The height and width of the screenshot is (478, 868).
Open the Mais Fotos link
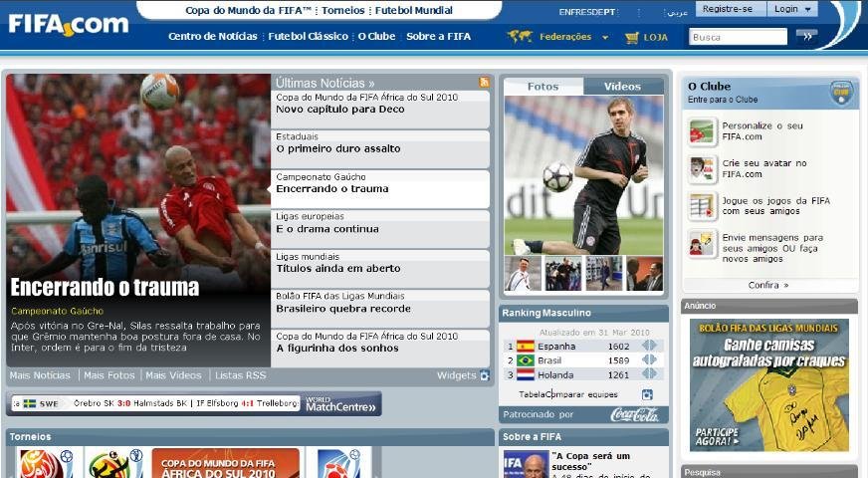(x=109, y=375)
